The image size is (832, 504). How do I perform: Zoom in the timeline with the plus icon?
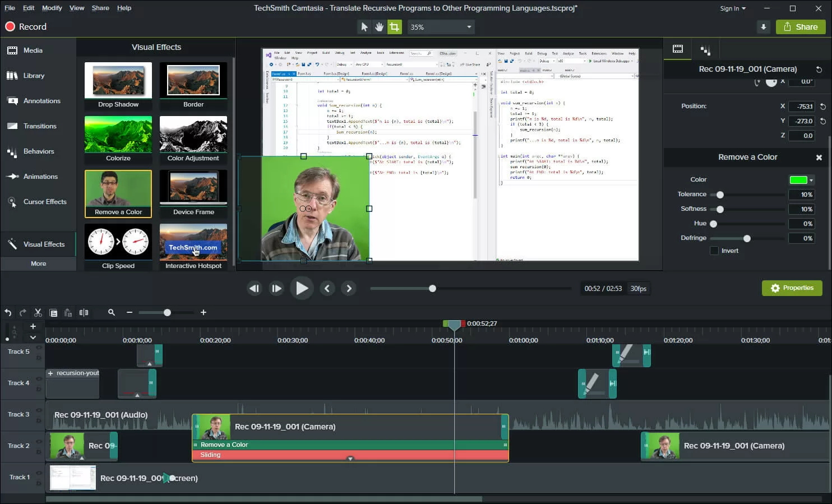[203, 312]
